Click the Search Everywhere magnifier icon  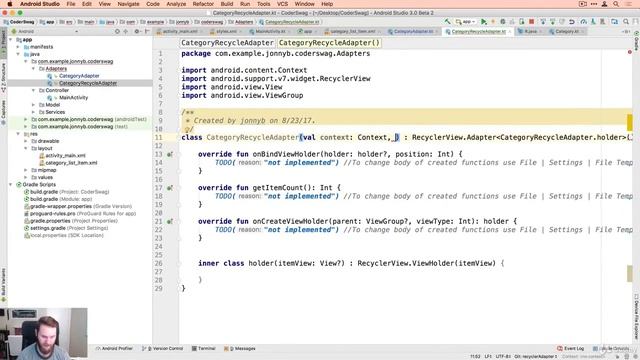pyautogui.click(x=626, y=22)
